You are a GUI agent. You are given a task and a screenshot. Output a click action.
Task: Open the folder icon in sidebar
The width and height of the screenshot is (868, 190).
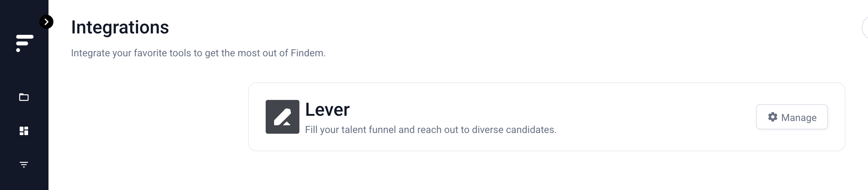pyautogui.click(x=24, y=97)
